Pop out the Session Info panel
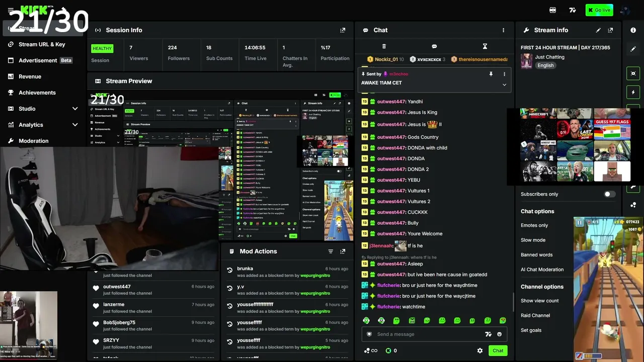Viewport: 644px width, 362px height. tap(343, 30)
